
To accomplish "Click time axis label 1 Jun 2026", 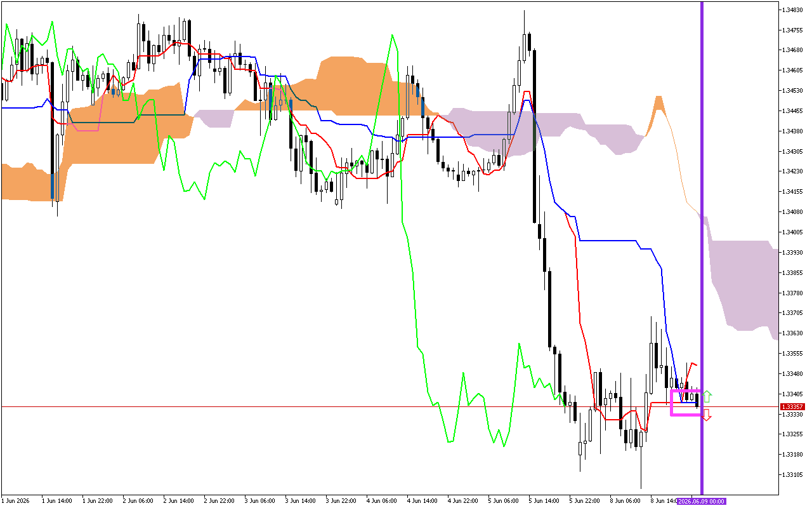I will (16, 501).
